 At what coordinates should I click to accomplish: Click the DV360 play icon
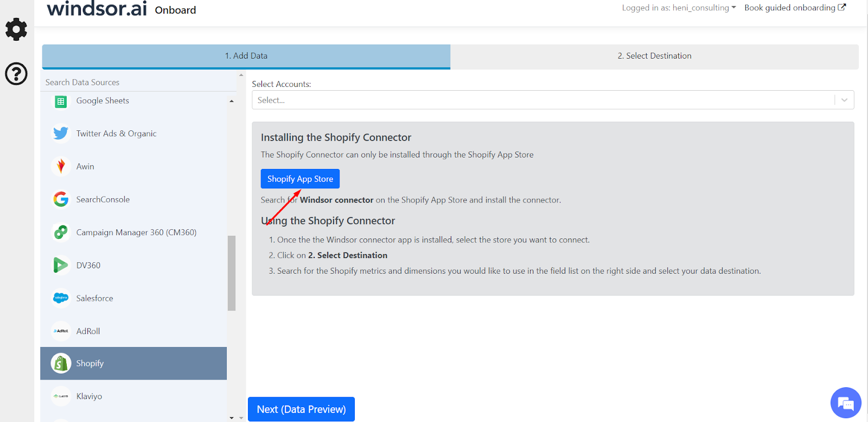tap(61, 265)
